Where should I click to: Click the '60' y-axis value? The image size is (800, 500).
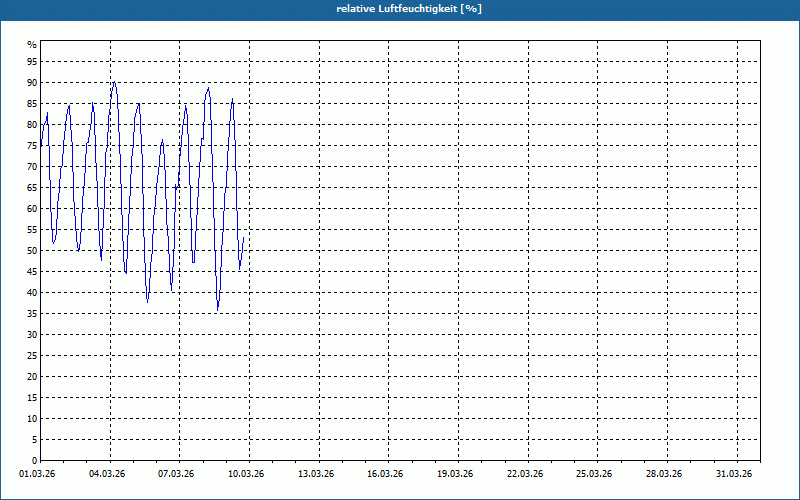coord(32,209)
